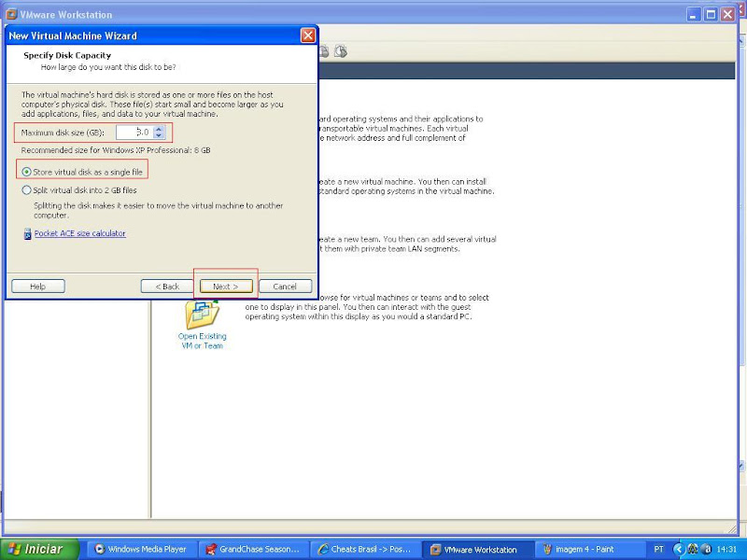The width and height of the screenshot is (747, 560).
Task: Switch to Cheats Brasil browser taskbar item
Action: coord(365,549)
